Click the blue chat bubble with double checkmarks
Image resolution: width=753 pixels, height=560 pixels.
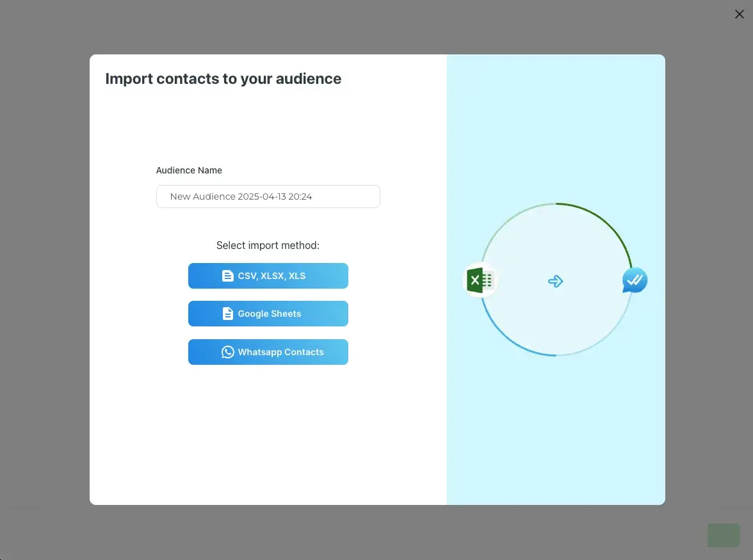[x=634, y=280]
